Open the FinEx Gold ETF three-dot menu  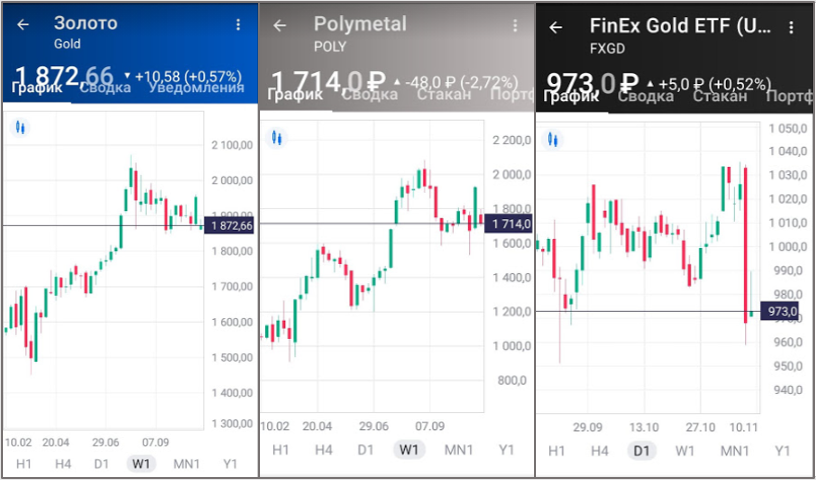[791, 27]
